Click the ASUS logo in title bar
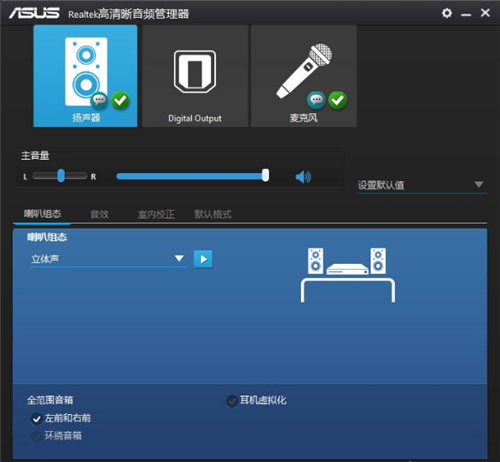Screen dimensions: 500x462 34,13
